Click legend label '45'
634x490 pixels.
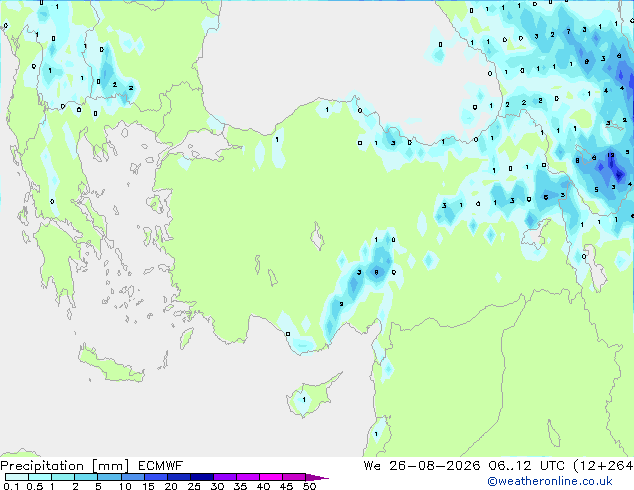pos(286,486)
